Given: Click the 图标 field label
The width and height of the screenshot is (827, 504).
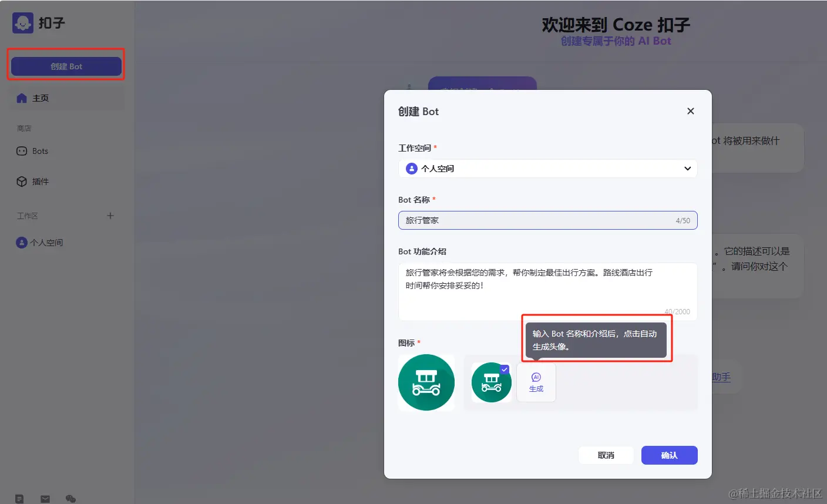Looking at the screenshot, I should tap(406, 343).
